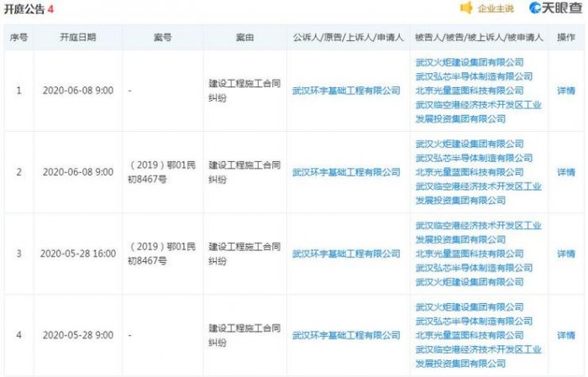Select date 2020-05-28 9:00

(78, 335)
